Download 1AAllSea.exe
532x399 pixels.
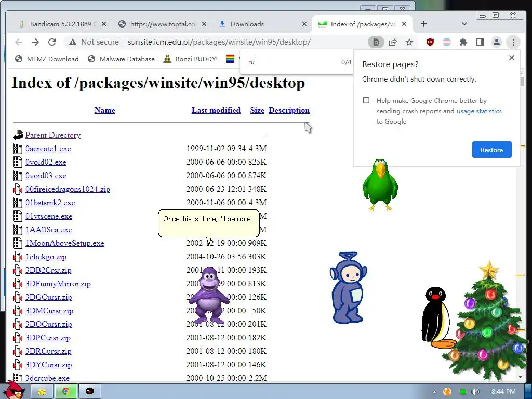pos(48,230)
